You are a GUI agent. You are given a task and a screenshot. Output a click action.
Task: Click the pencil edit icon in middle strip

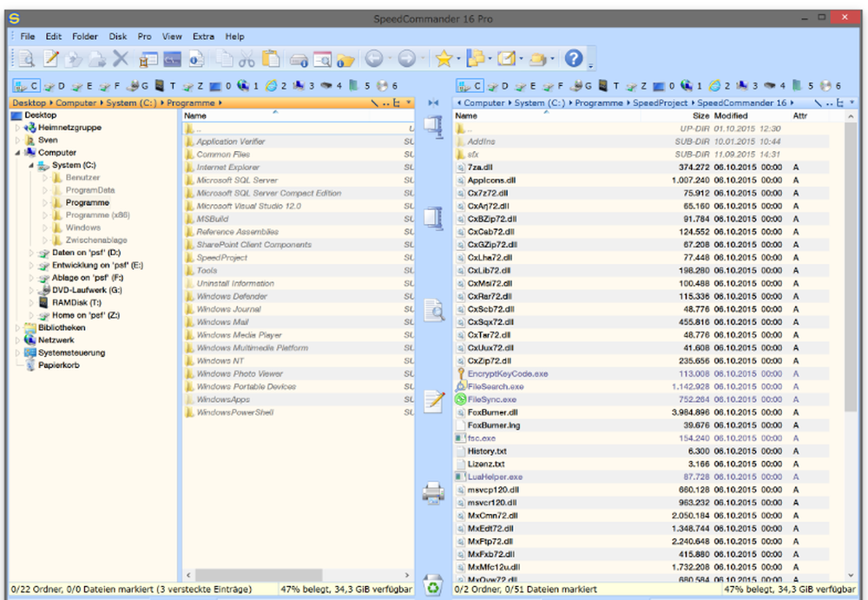pyautogui.click(x=434, y=400)
